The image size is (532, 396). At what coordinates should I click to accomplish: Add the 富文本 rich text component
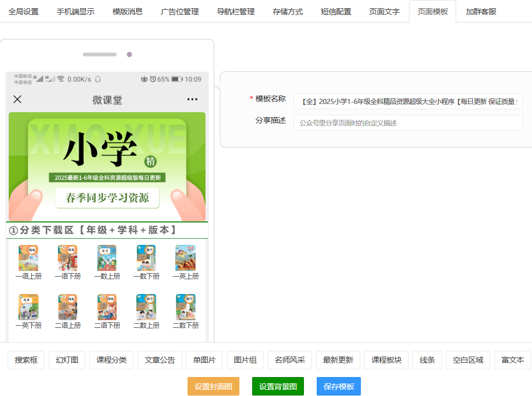coord(513,360)
